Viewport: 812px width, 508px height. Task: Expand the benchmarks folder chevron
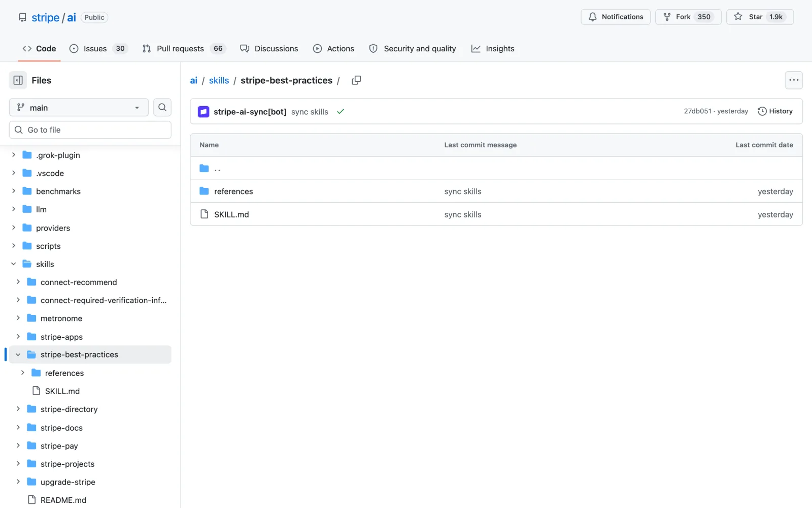[14, 191]
